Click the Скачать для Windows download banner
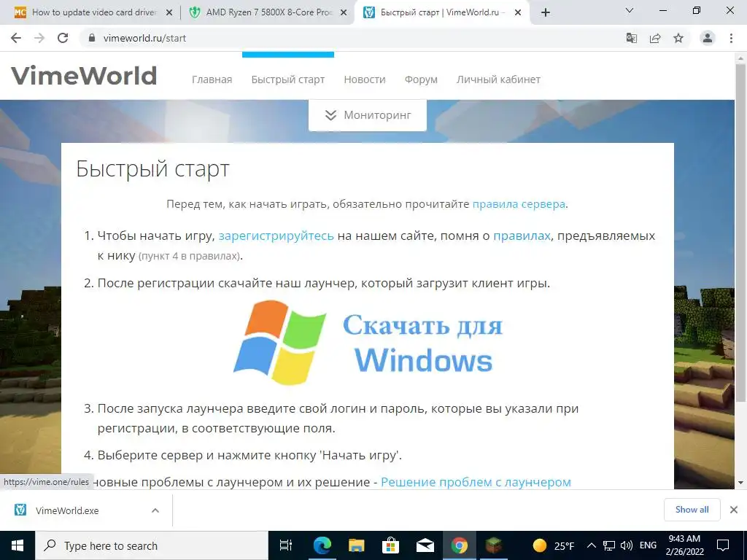Viewport: 747px width, 560px height. pyautogui.click(x=368, y=343)
